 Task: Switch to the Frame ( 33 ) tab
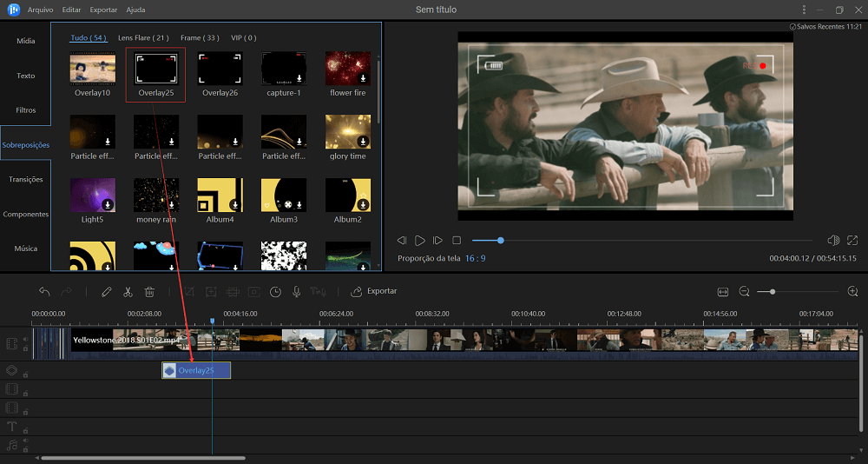pyautogui.click(x=200, y=37)
